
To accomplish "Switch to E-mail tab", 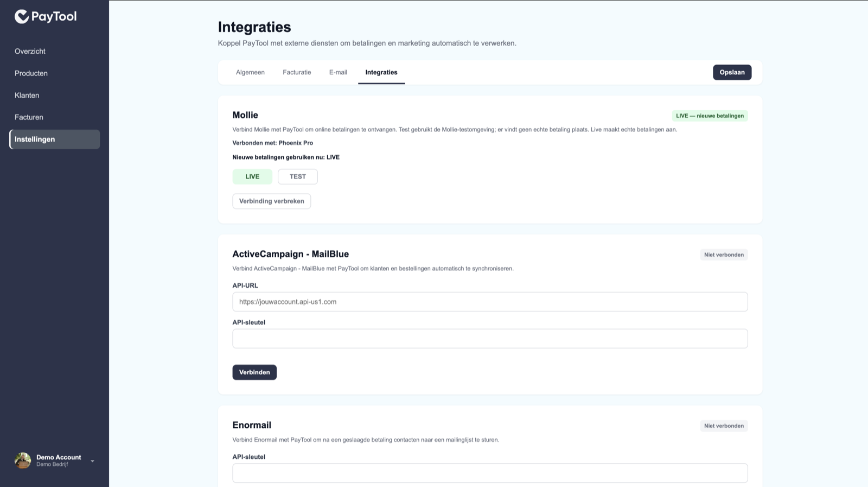I will point(338,72).
